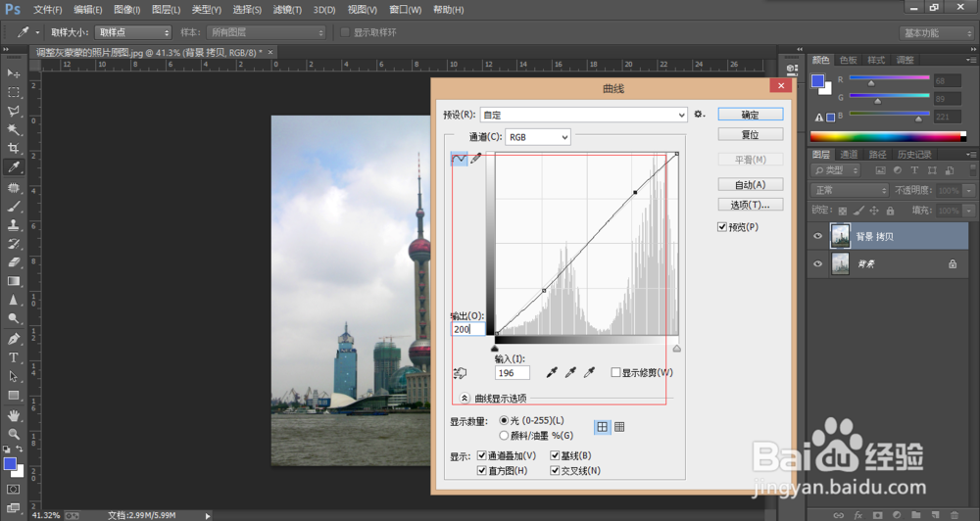Select the Pen tool
The height and width of the screenshot is (521, 980).
[x=13, y=339]
